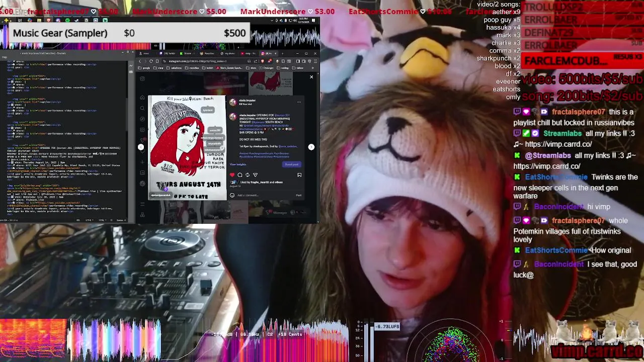The width and height of the screenshot is (644, 362).
Task: Click the share paper-plane icon under post
Action: [x=255, y=175]
